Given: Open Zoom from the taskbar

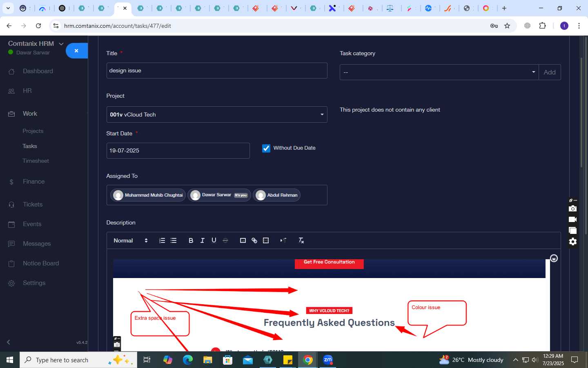Looking at the screenshot, I should click(328, 360).
